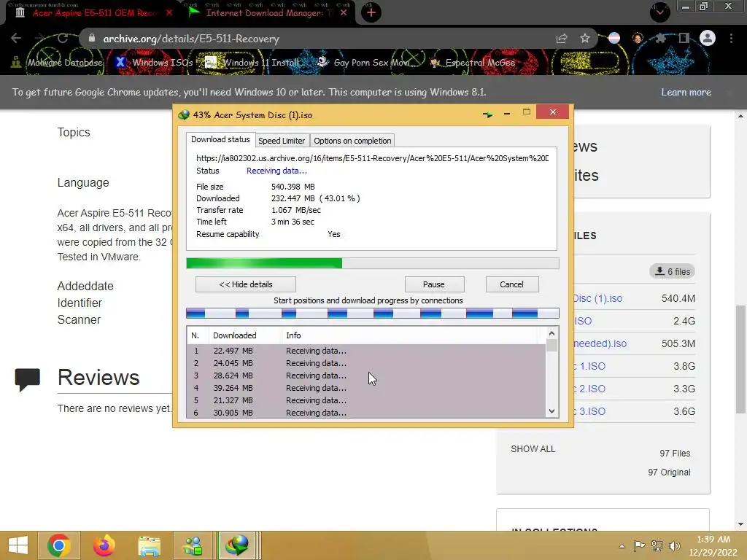This screenshot has height=560, width=747.
Task: Open the needed).iso 505.3M link
Action: [600, 343]
